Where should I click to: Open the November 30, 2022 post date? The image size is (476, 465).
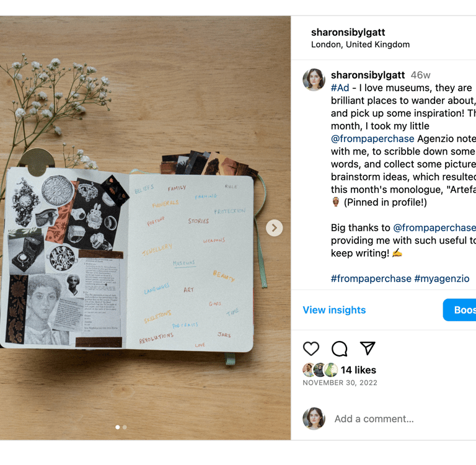pos(340,383)
